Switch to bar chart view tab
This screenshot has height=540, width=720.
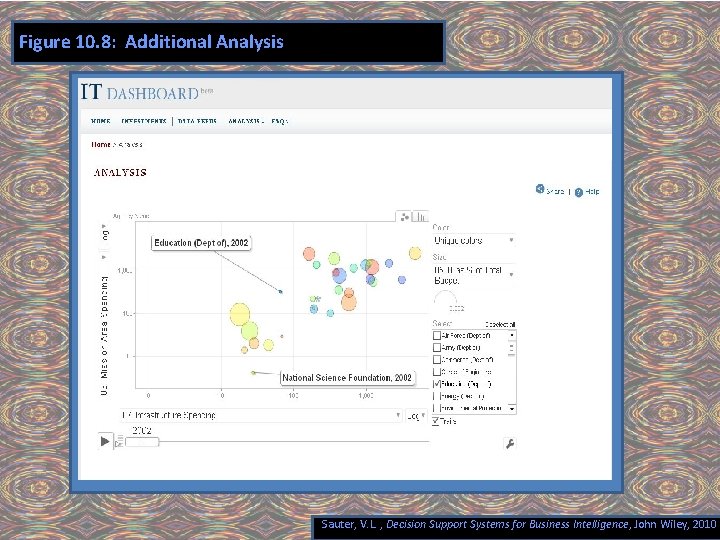pyautogui.click(x=421, y=217)
